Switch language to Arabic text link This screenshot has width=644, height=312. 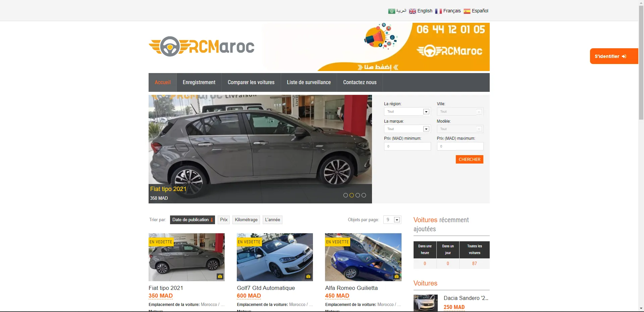click(401, 11)
